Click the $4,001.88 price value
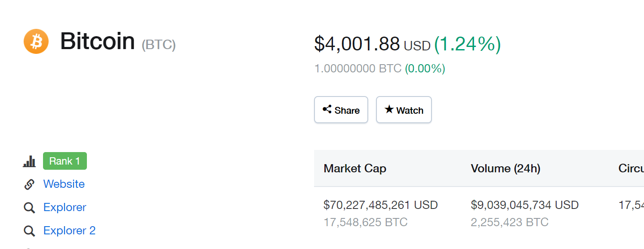 coord(357,44)
